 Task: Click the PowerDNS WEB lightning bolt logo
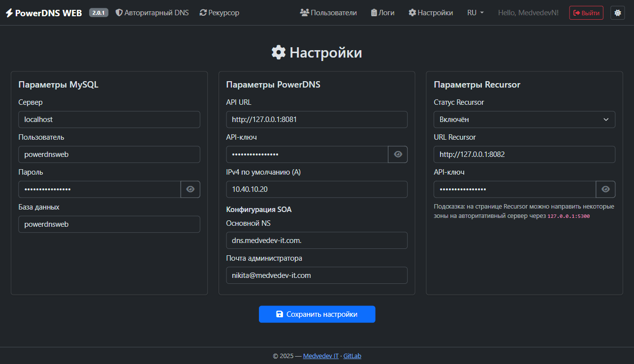pos(9,13)
